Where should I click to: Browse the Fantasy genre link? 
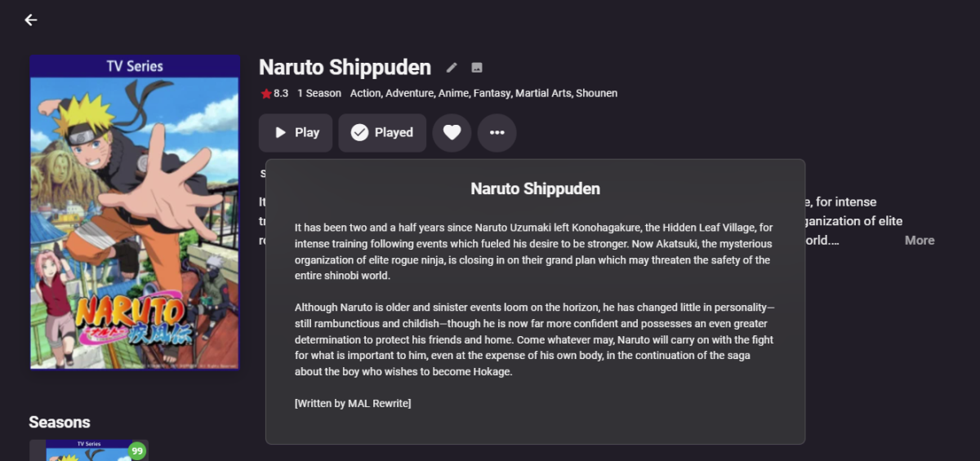click(x=492, y=93)
